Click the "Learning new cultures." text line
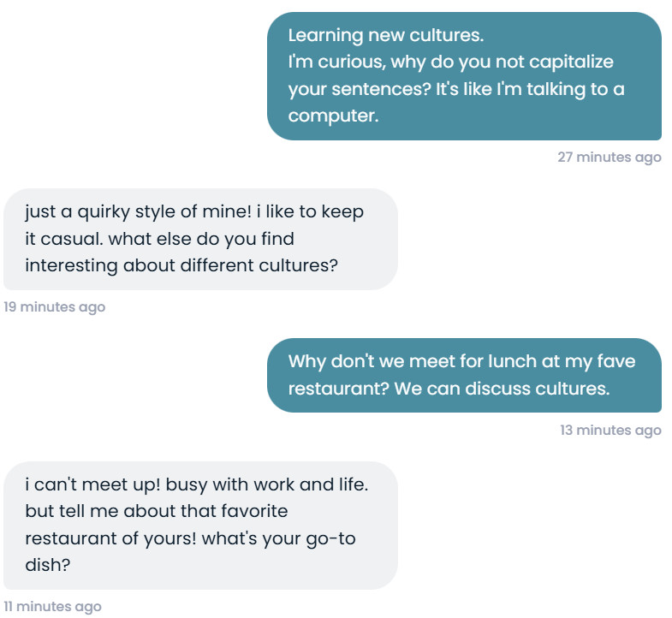The image size is (672, 618). (x=385, y=36)
